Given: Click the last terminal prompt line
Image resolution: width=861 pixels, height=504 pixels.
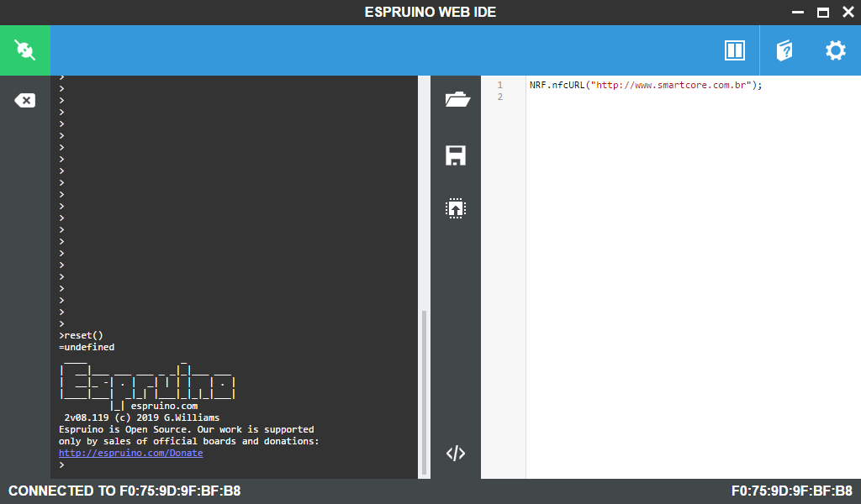Looking at the screenshot, I should click(x=61, y=465).
